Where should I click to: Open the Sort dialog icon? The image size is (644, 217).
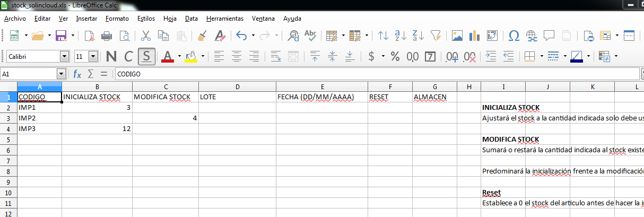(x=383, y=36)
